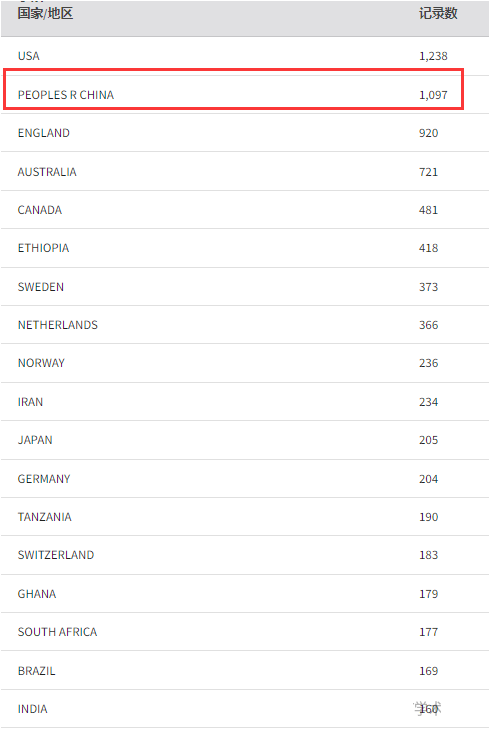Click the PEOPLES R CHINA entry
The width and height of the screenshot is (499, 735).
coord(66,95)
